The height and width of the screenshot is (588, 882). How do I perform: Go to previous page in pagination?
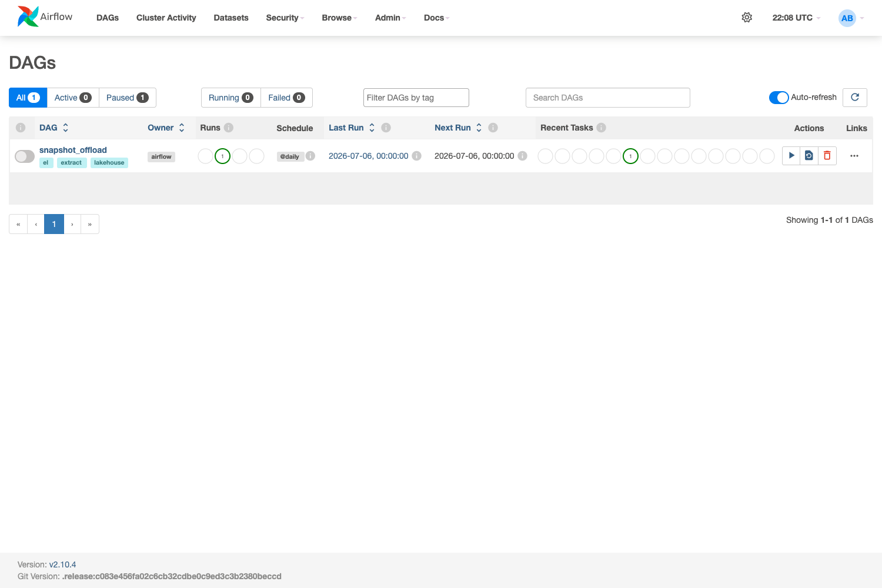point(36,224)
